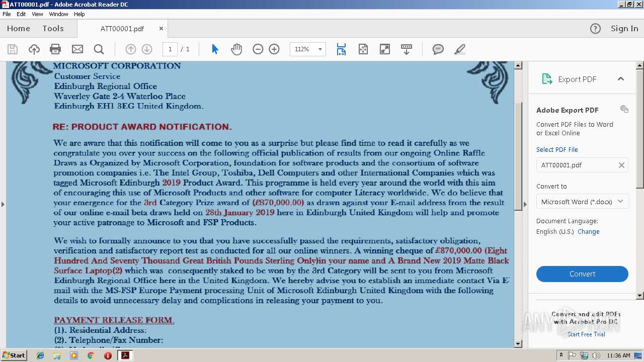The height and width of the screenshot is (362, 644).
Task: Upload file to Adobe cloud icon
Action: [34, 49]
